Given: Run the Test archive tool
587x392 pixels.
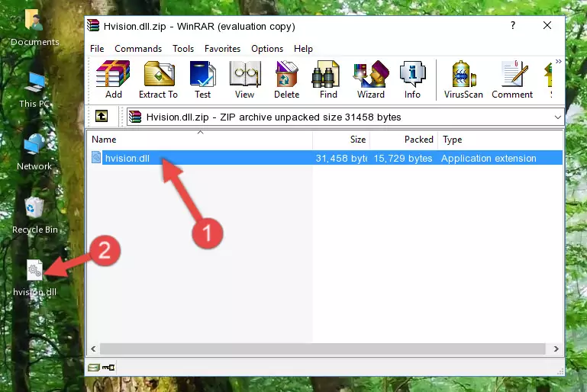Looking at the screenshot, I should pyautogui.click(x=202, y=79).
